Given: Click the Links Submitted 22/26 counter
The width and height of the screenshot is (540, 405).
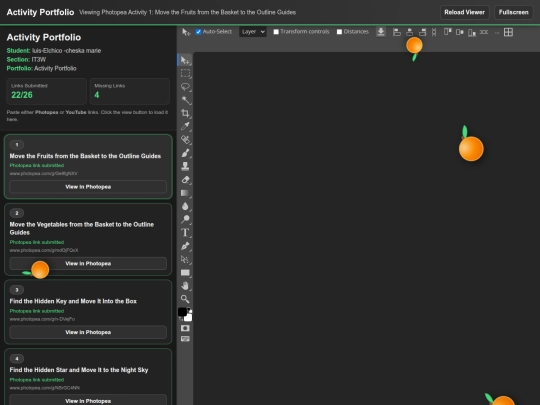Looking at the screenshot, I should pyautogui.click(x=46, y=91).
